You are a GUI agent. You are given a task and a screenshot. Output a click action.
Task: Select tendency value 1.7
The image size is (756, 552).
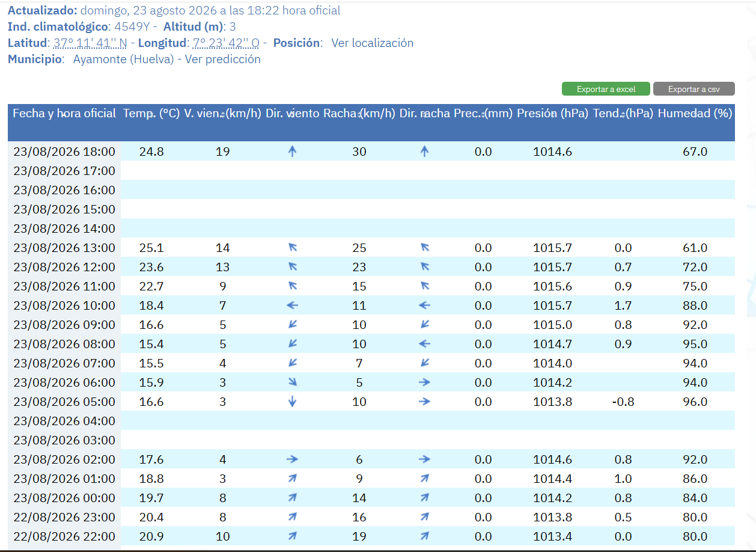coord(624,305)
